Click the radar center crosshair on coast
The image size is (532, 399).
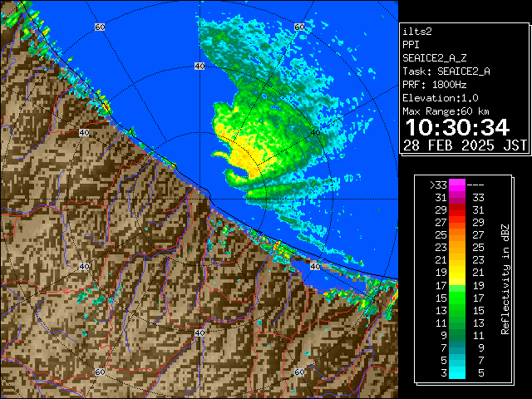(x=199, y=199)
